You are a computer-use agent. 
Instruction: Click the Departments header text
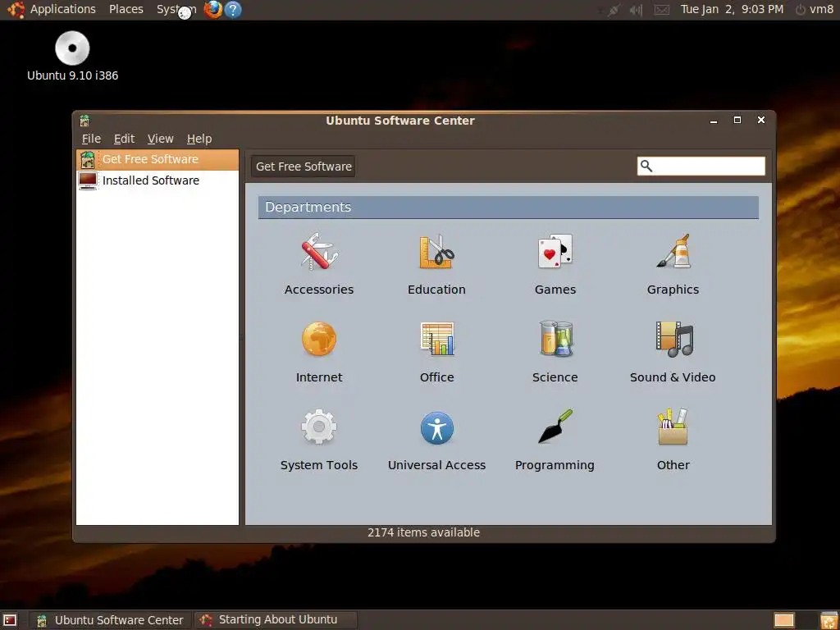pyautogui.click(x=308, y=208)
